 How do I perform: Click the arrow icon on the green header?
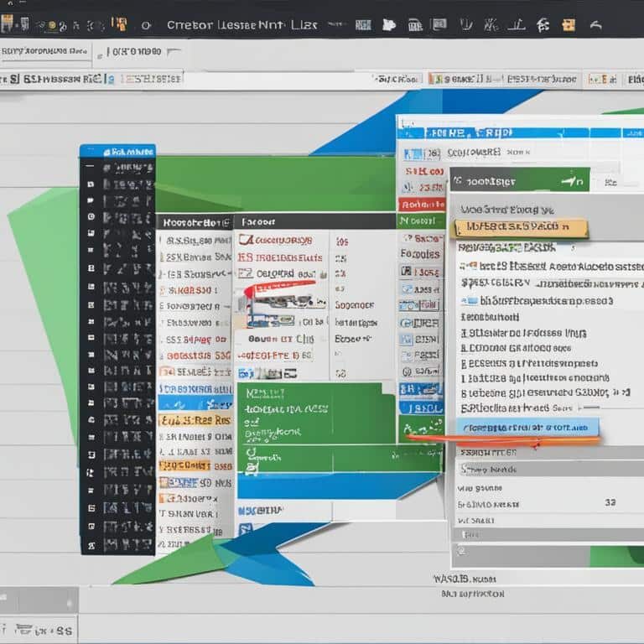pos(574,179)
